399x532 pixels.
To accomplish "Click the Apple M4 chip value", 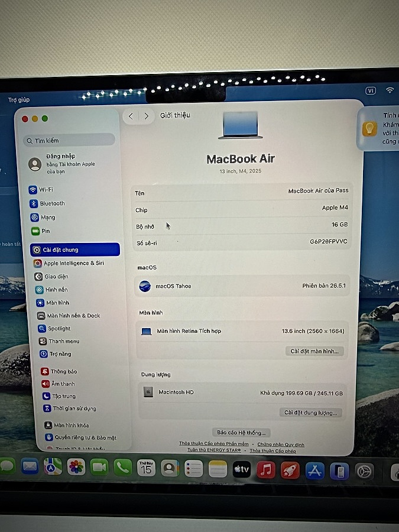I will coord(335,207).
